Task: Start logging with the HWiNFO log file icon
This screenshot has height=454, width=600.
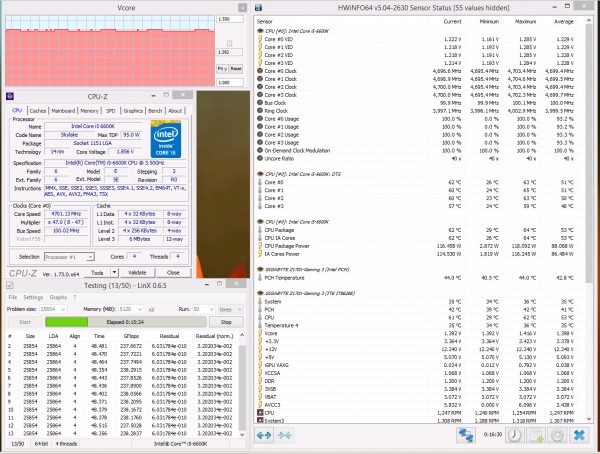Action: click(x=536, y=435)
